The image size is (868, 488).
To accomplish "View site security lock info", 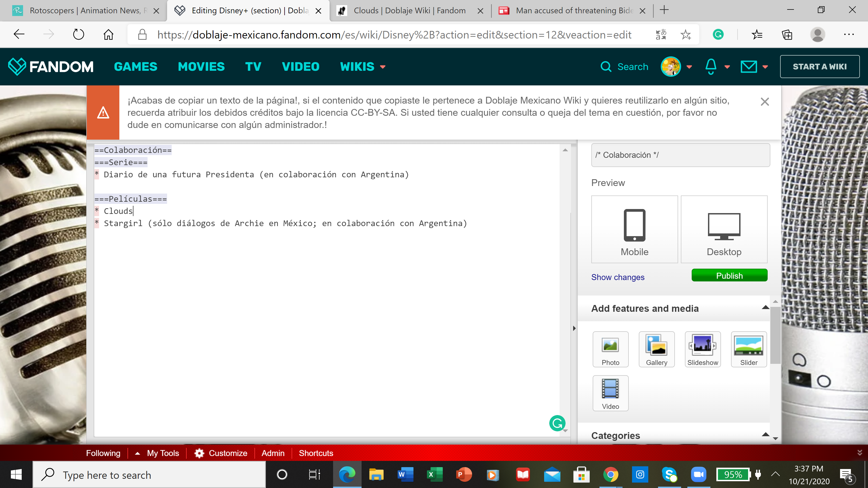I will 142,34.
